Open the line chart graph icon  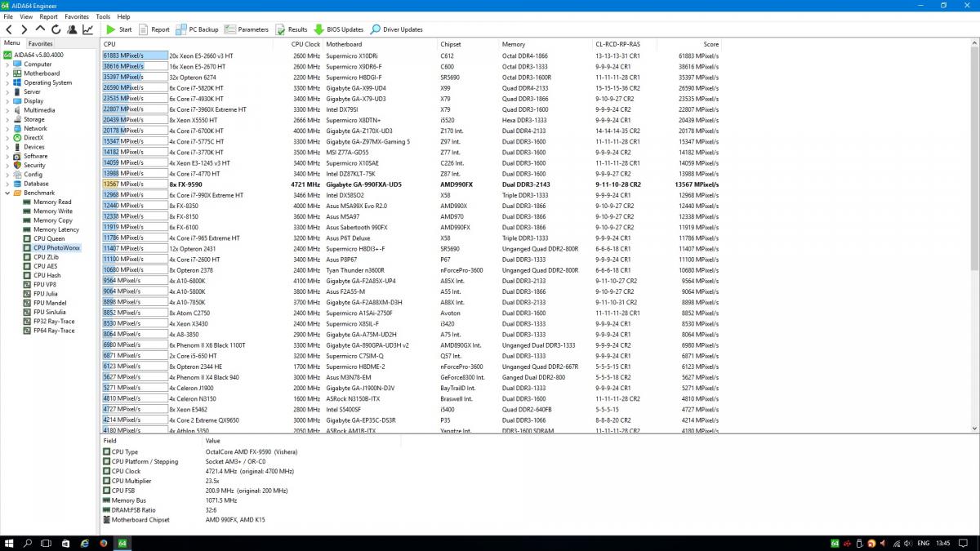(87, 29)
